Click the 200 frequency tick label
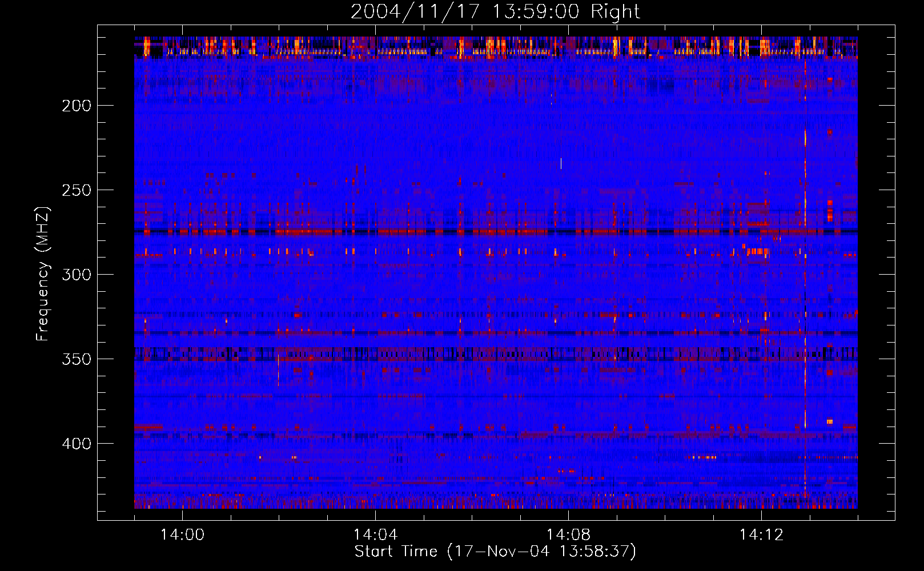This screenshot has width=924, height=571. [x=77, y=106]
